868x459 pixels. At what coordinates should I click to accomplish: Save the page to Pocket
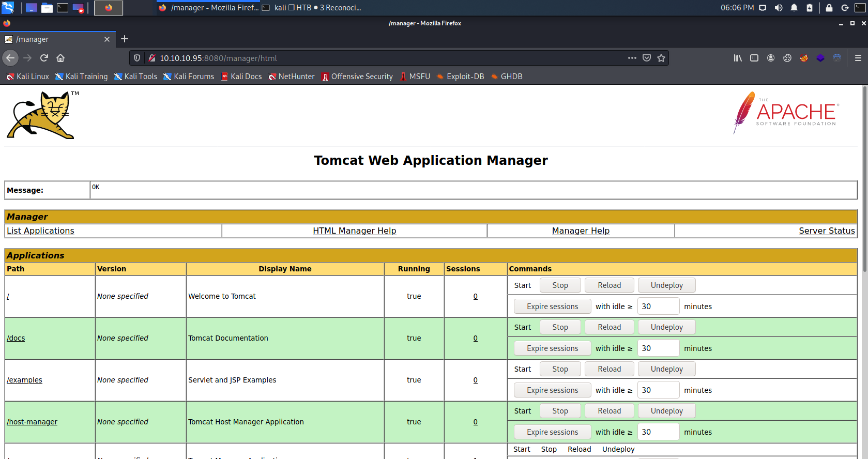[x=647, y=58]
